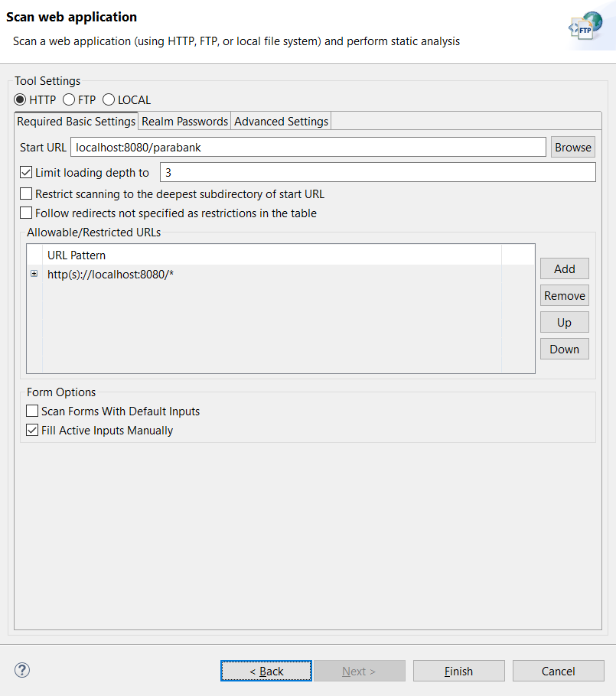Open the Advanced Settings tab
616x696 pixels.
pos(281,121)
